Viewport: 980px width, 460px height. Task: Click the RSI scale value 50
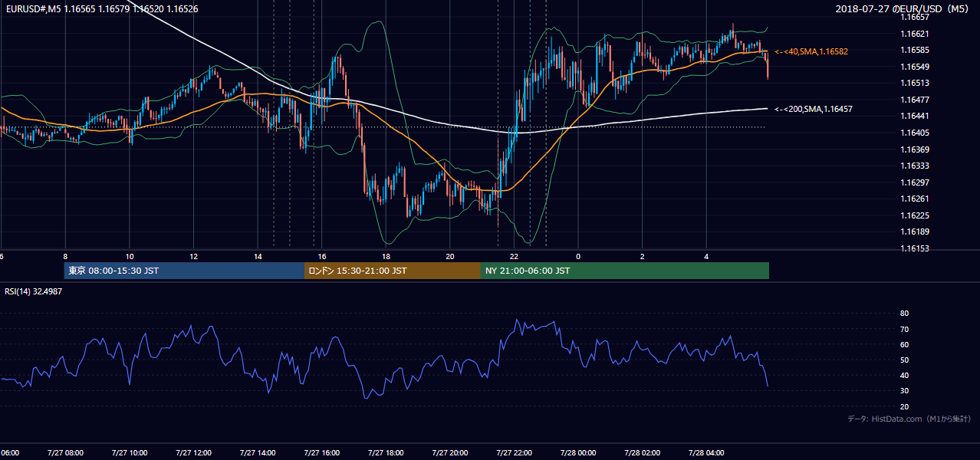pyautogui.click(x=904, y=360)
